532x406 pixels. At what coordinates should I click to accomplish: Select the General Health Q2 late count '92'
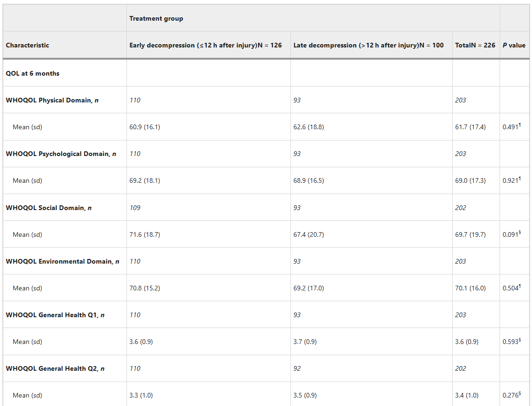[x=297, y=369]
